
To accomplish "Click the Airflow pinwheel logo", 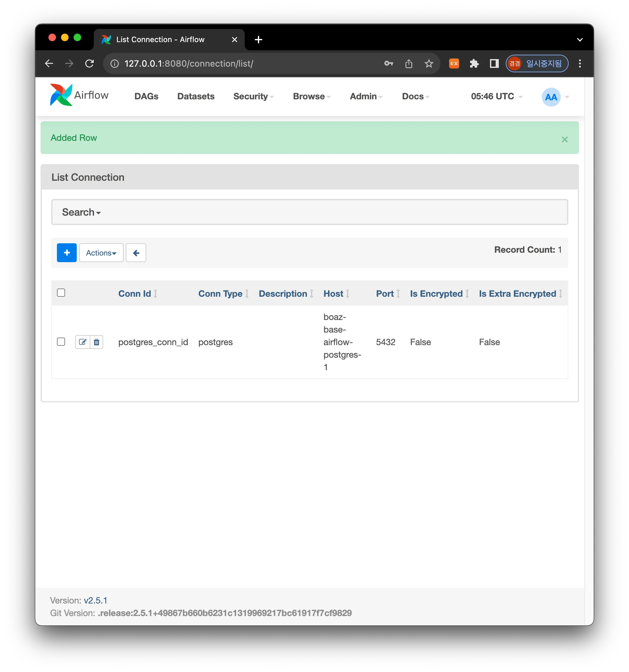I will click(x=61, y=95).
